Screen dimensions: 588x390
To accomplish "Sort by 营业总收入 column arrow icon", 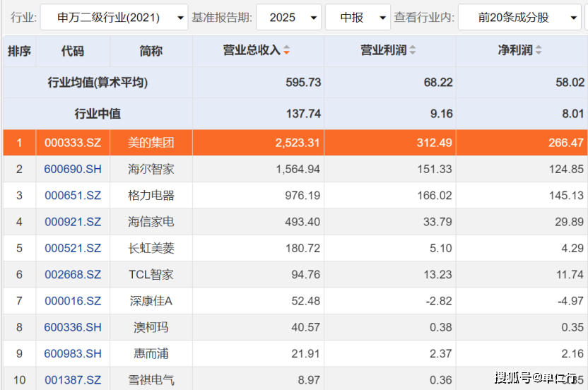I will (x=286, y=51).
